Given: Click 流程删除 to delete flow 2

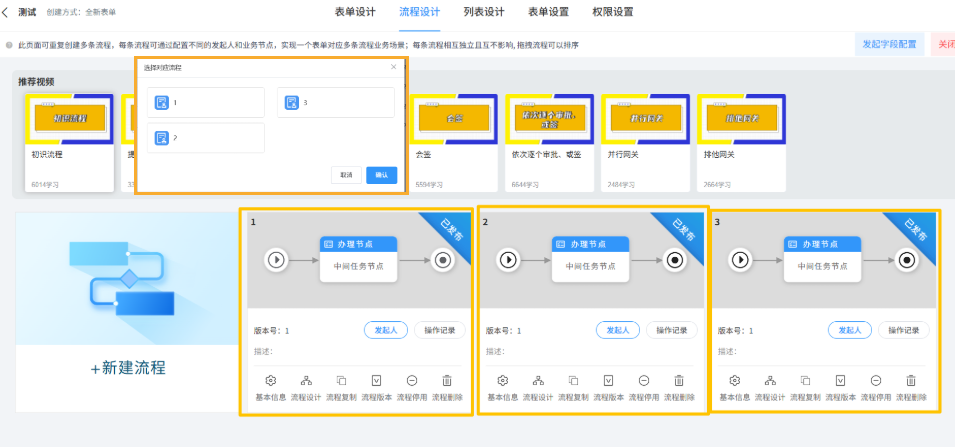Looking at the screenshot, I should point(679,388).
